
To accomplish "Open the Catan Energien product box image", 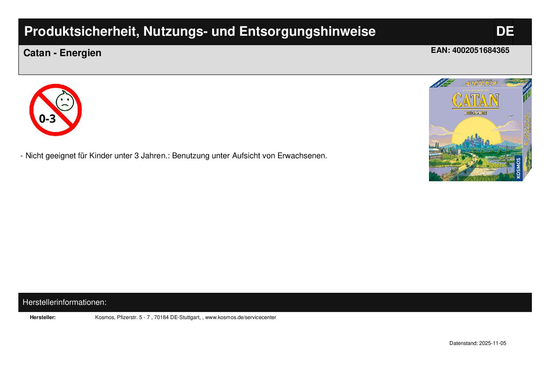I will pos(480,130).
